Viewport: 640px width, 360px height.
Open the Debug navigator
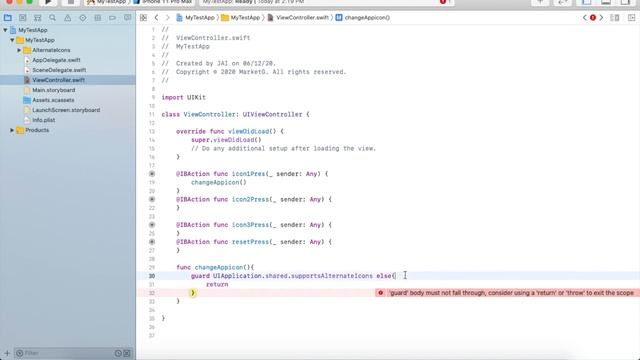click(98, 18)
